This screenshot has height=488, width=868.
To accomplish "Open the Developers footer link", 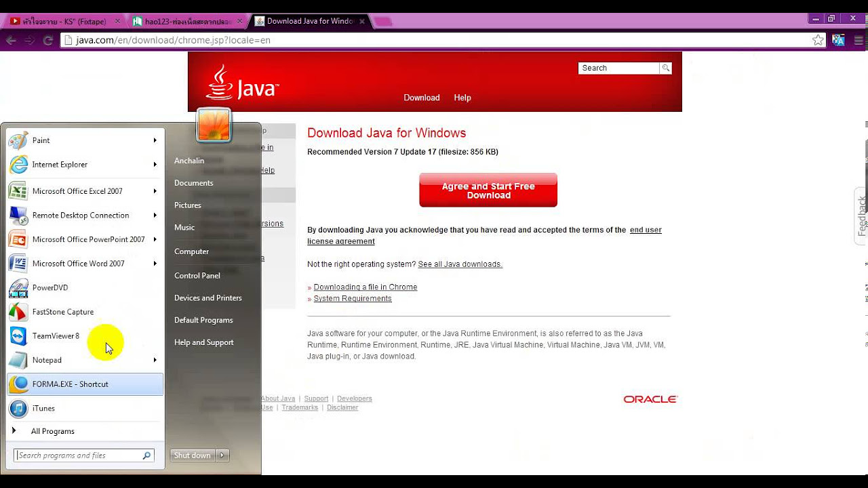I will tap(355, 399).
